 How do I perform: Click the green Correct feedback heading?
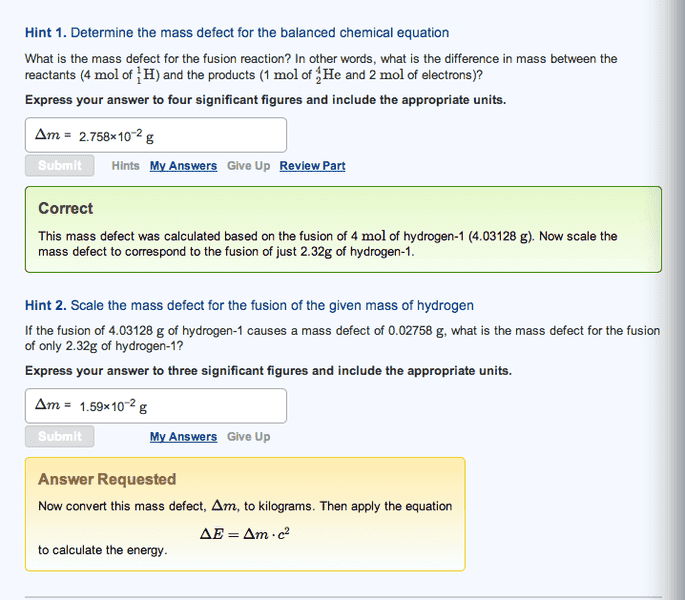tap(65, 209)
